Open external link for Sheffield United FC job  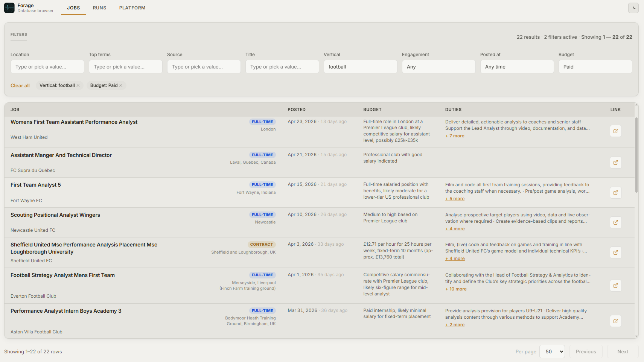tap(616, 252)
